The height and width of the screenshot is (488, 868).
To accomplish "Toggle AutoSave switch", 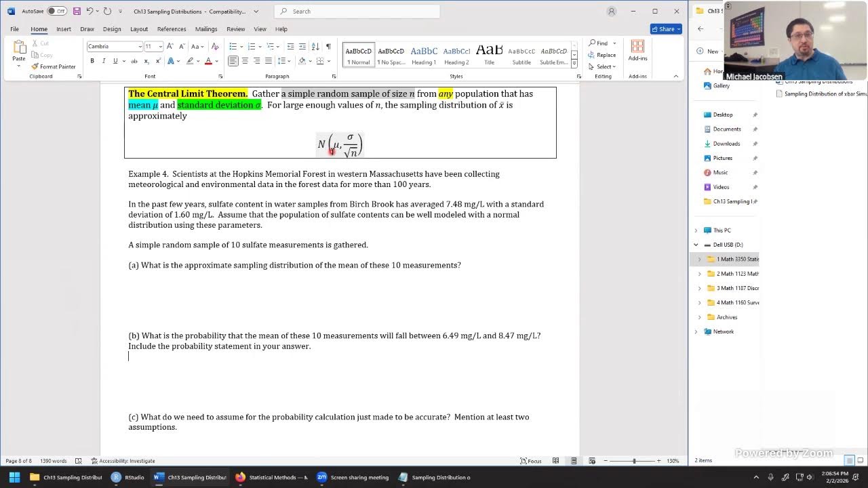I will click(x=56, y=11).
